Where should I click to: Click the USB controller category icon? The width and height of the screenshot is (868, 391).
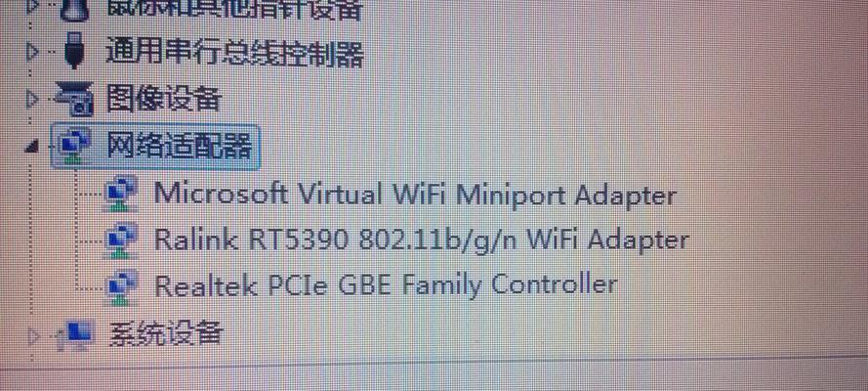(x=73, y=51)
